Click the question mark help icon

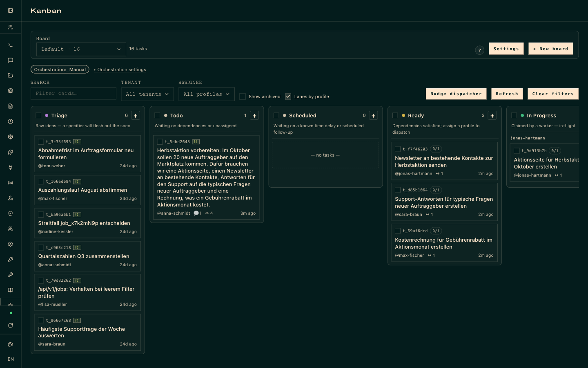(x=480, y=50)
